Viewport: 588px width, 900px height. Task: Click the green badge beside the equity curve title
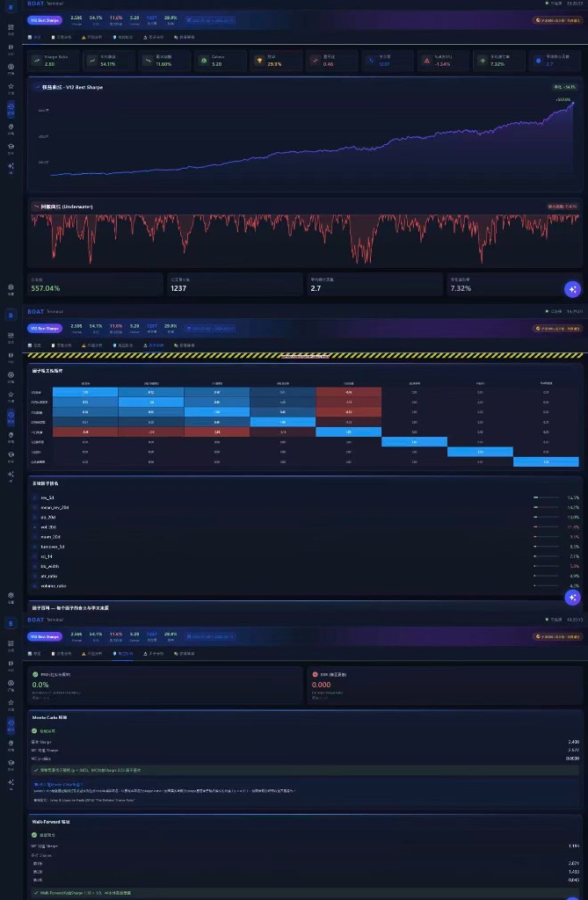564,87
